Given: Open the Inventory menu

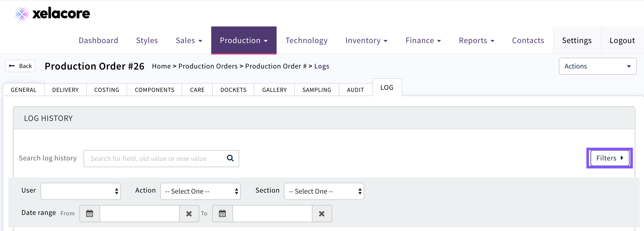Looking at the screenshot, I should click(366, 40).
